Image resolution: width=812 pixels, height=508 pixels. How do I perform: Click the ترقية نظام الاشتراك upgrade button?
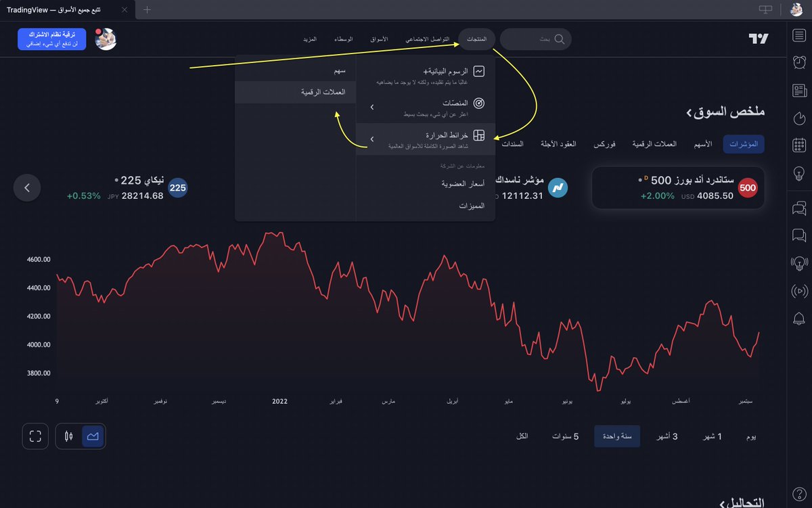52,39
